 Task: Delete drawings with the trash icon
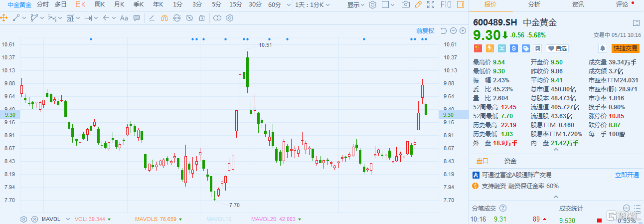202,18
